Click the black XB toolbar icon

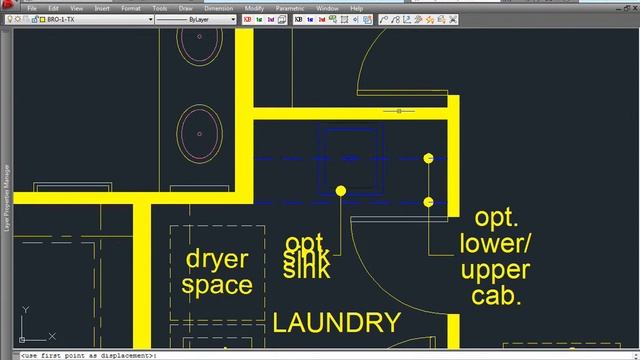point(298,19)
